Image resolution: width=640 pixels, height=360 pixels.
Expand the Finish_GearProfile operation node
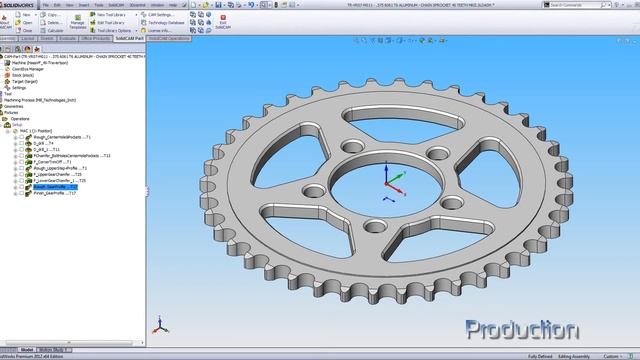pyautogui.click(x=16, y=193)
